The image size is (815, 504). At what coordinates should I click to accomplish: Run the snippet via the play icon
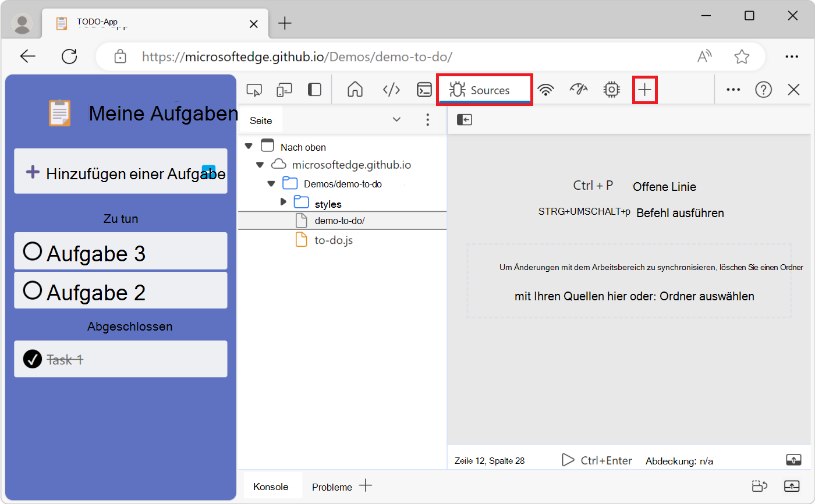coord(568,460)
